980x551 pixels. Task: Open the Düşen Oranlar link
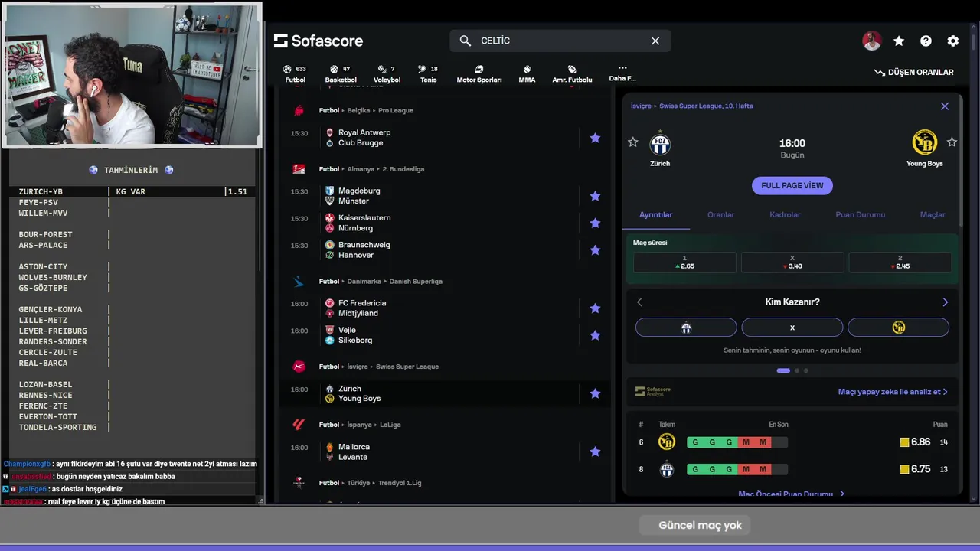point(914,72)
